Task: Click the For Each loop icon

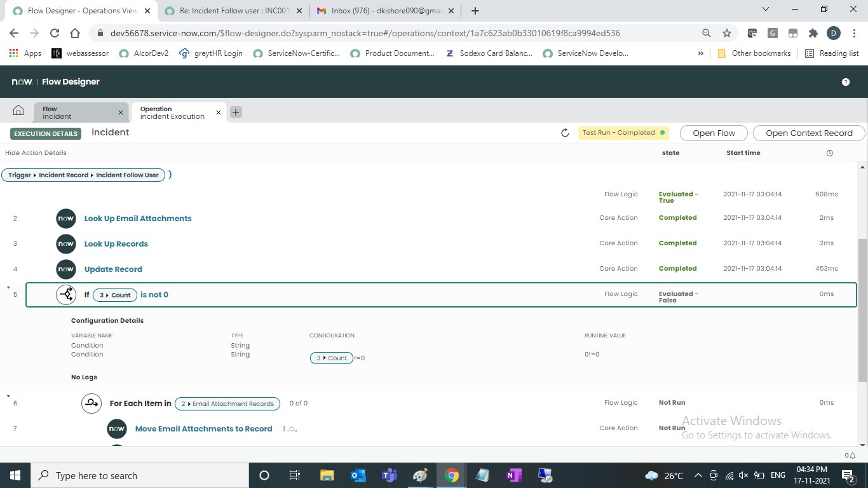Action: (x=92, y=403)
